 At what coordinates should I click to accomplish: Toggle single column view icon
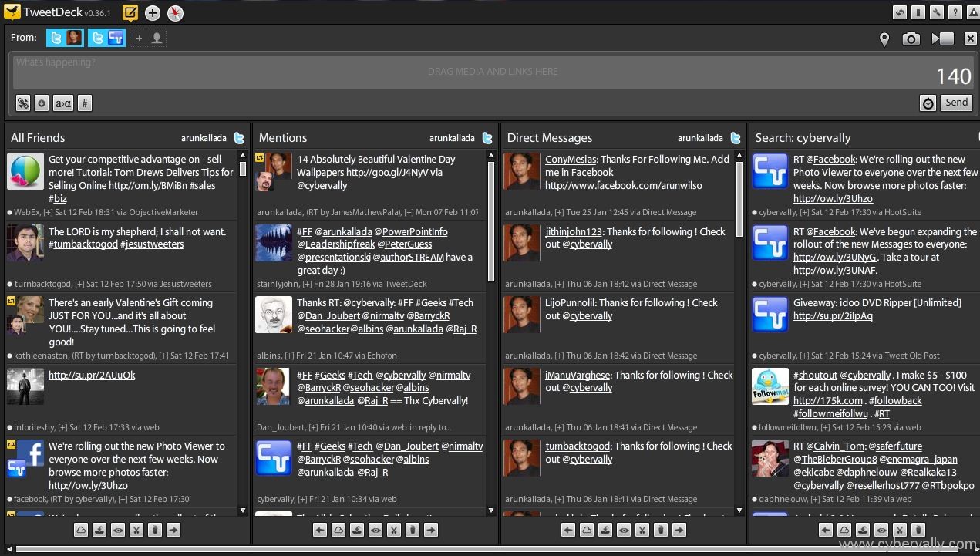918,12
